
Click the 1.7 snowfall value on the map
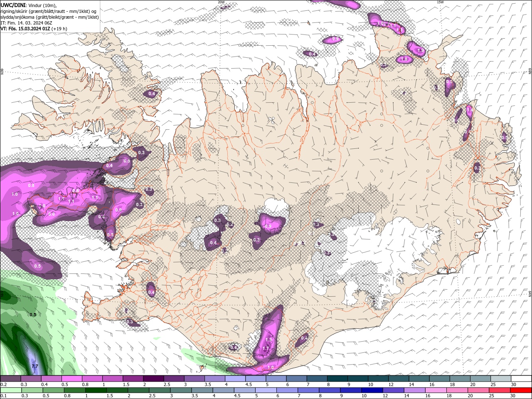266,348
